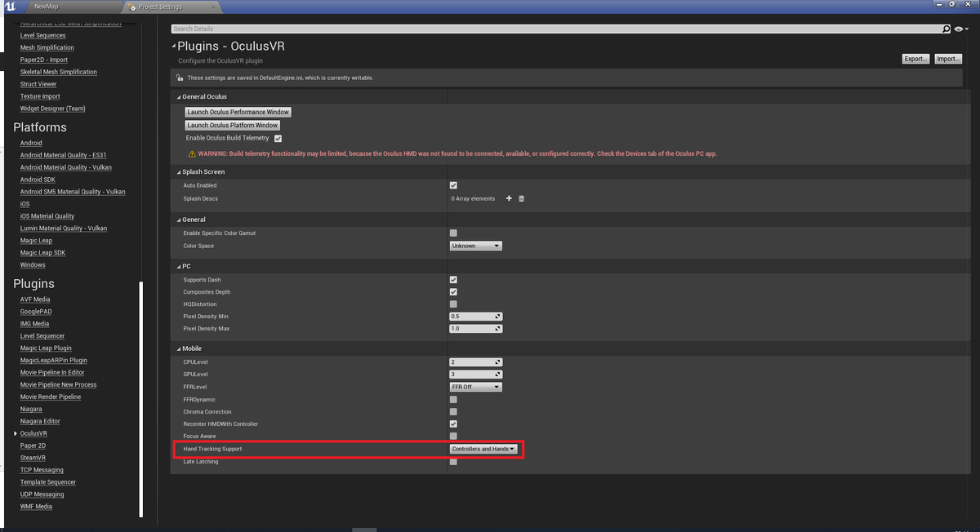Click the Pixel Density Min value field
The image size is (980, 532).
[x=475, y=317]
